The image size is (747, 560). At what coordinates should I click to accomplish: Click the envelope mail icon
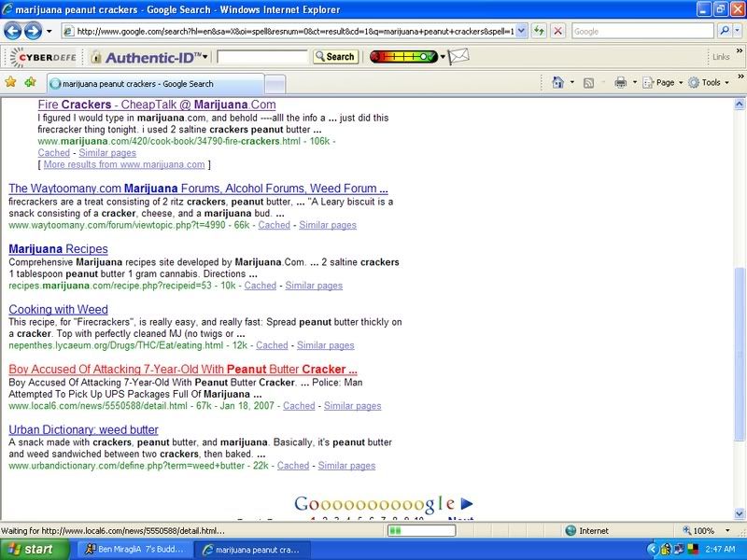pos(458,56)
